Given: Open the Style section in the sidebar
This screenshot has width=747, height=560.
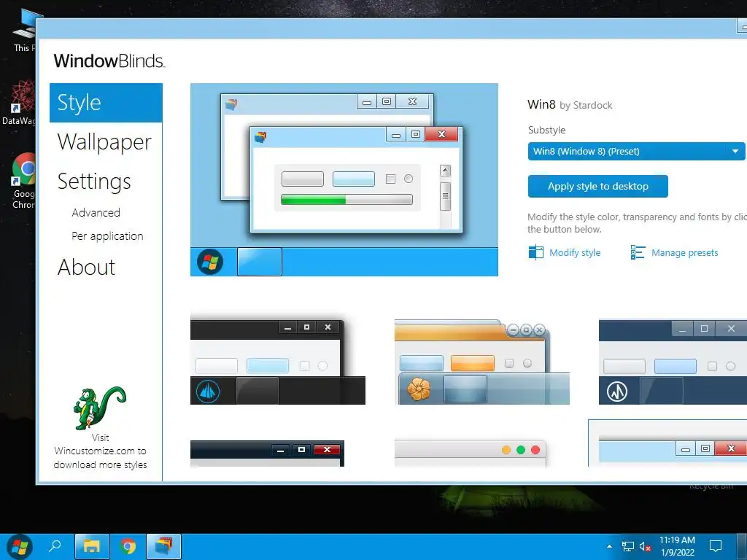Looking at the screenshot, I should coord(106,102).
